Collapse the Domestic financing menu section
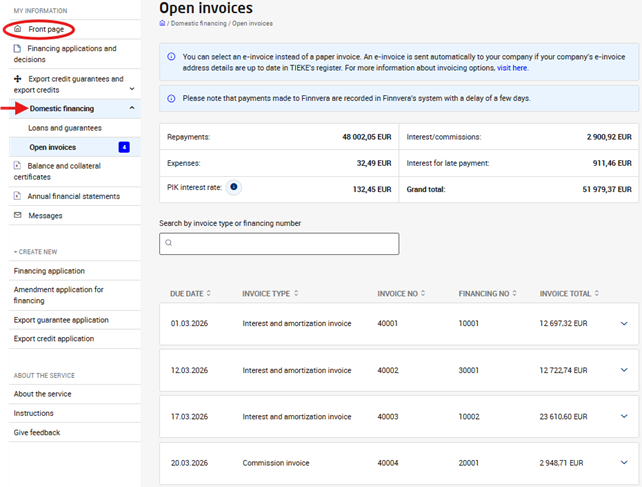642x487 pixels. tap(132, 107)
